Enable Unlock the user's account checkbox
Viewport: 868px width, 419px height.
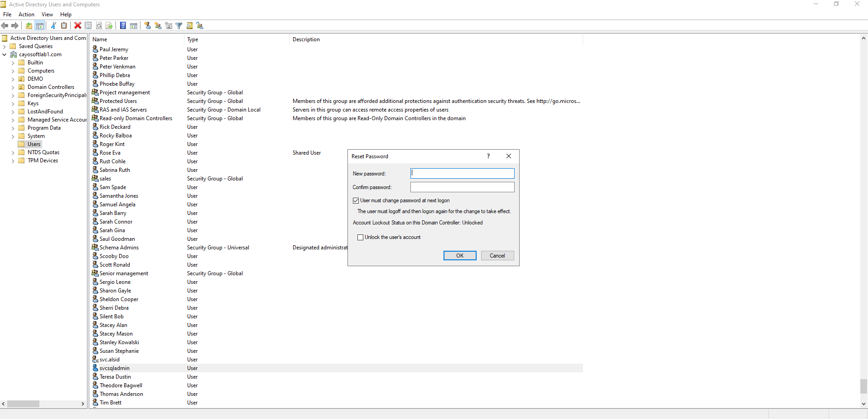(361, 237)
